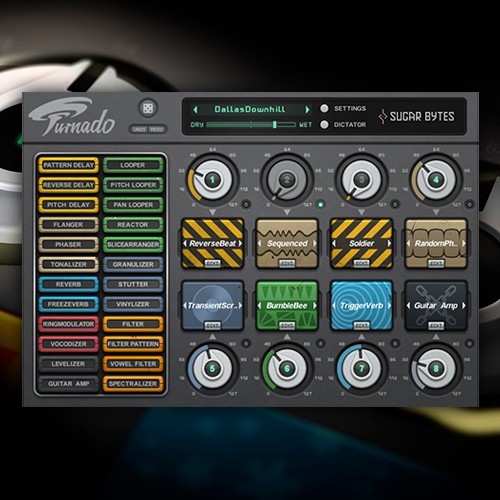Select the Soldier effect tile
This screenshot has height=500, width=500.
[362, 243]
